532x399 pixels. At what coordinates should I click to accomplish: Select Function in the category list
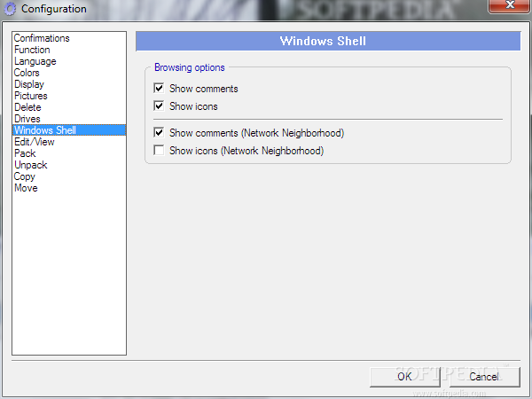tap(69, 50)
